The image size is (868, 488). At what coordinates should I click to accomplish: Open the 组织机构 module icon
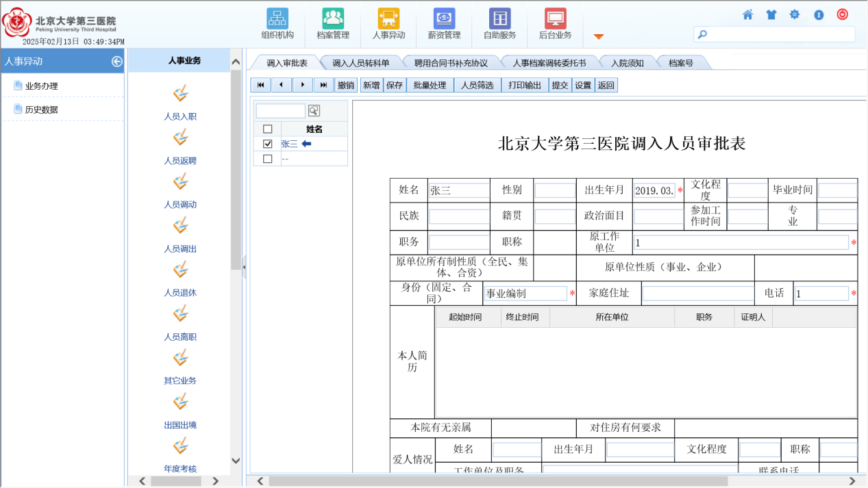click(277, 18)
